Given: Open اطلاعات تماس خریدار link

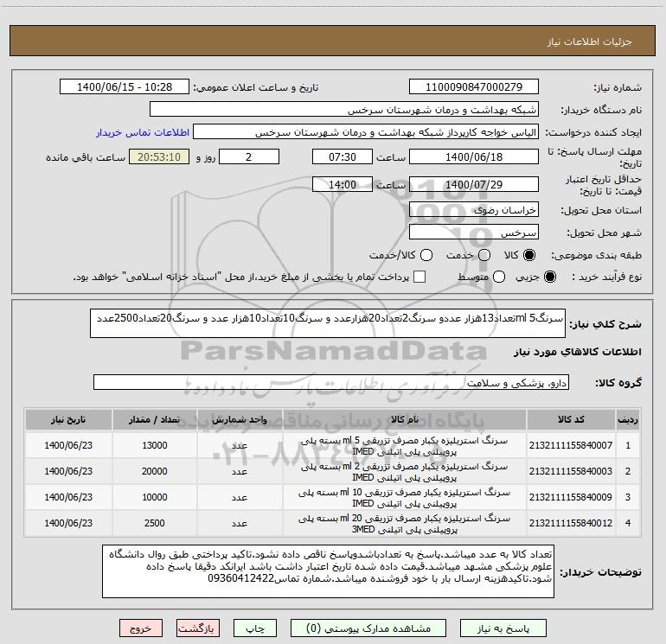Looking at the screenshot, I should pyautogui.click(x=143, y=132).
